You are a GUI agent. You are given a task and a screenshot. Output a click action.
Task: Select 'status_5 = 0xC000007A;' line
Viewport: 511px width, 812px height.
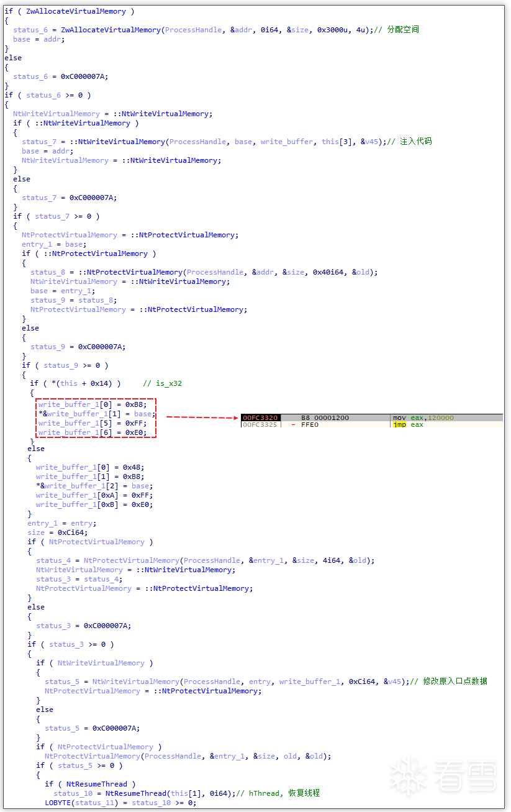pyautogui.click(x=93, y=728)
